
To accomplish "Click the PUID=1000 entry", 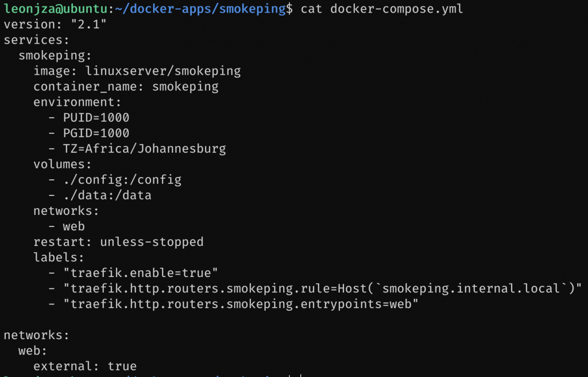I will [96, 118].
